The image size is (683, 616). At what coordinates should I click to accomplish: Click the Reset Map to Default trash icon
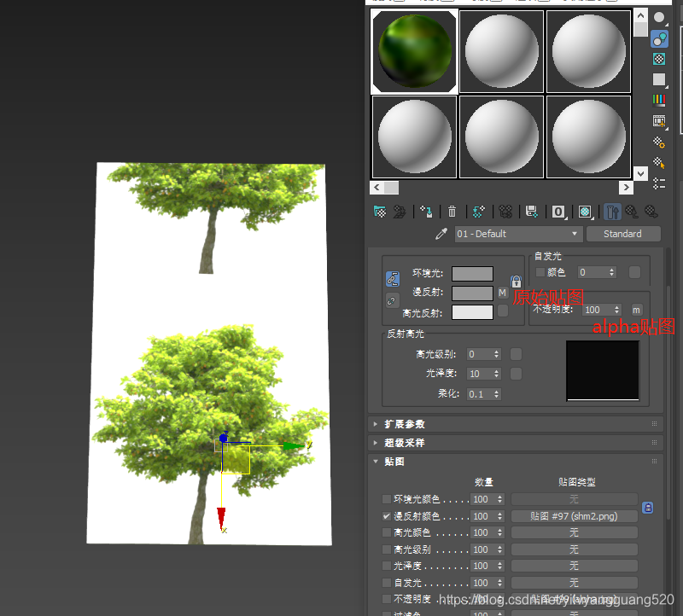(452, 212)
